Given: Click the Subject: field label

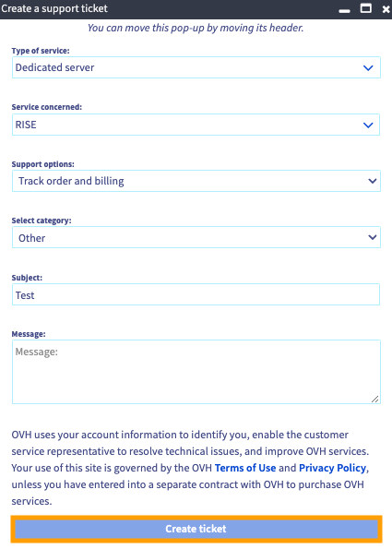Looking at the screenshot, I should point(27,278).
